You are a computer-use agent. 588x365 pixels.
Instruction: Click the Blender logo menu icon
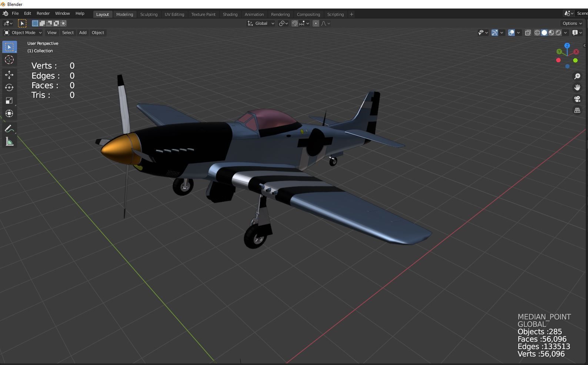click(6, 13)
